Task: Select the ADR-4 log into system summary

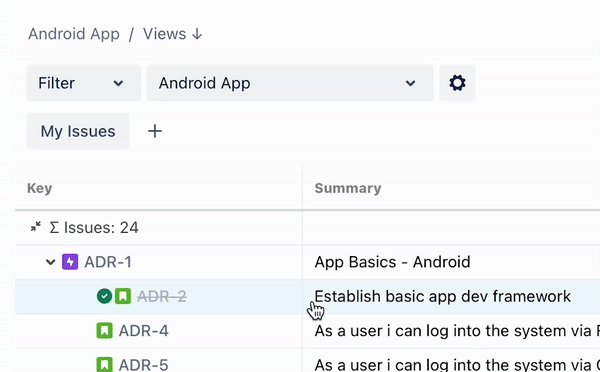Action: click(x=457, y=331)
